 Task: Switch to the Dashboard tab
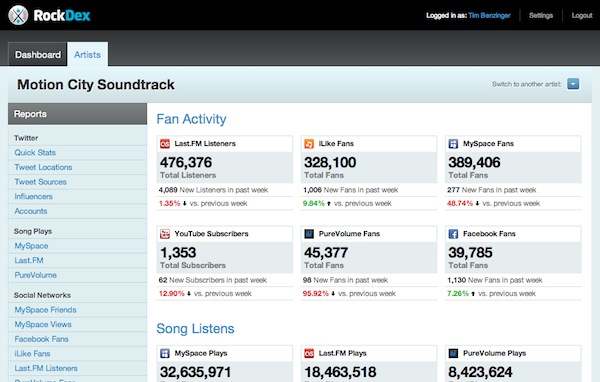(38, 54)
